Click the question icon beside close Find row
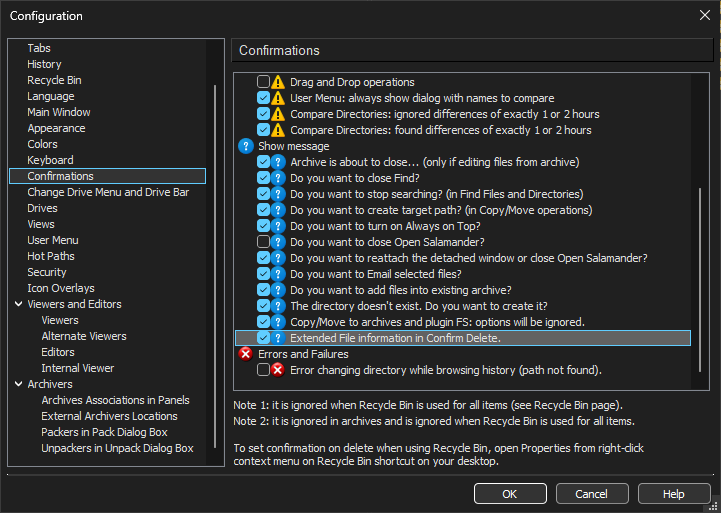Image resolution: width=721 pixels, height=513 pixels. pos(278,178)
